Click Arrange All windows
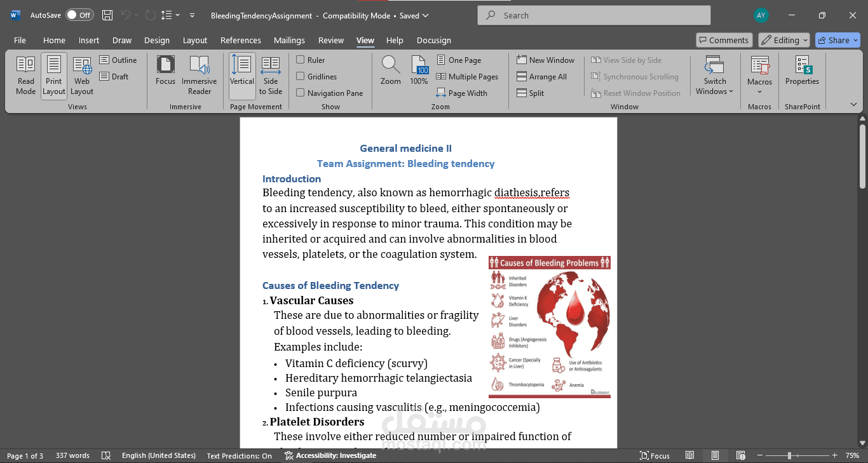 pyautogui.click(x=542, y=77)
